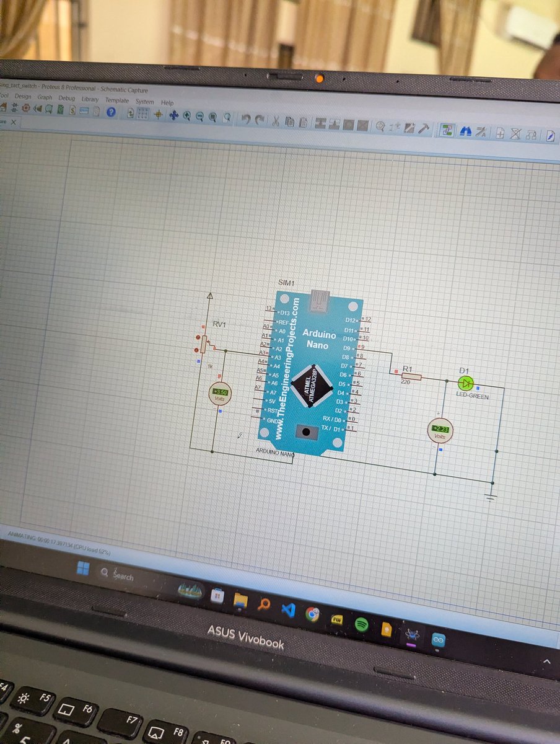Open the Design menu
Screen dimensions: 560x744
pyautogui.click(x=23, y=96)
